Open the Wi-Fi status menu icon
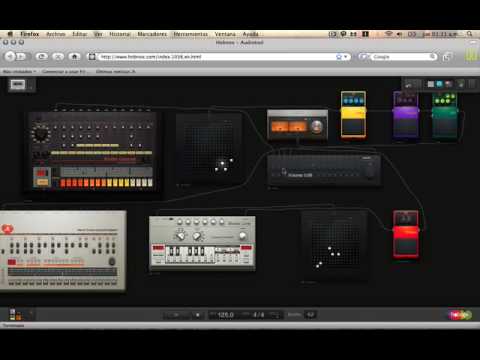 tap(388, 34)
